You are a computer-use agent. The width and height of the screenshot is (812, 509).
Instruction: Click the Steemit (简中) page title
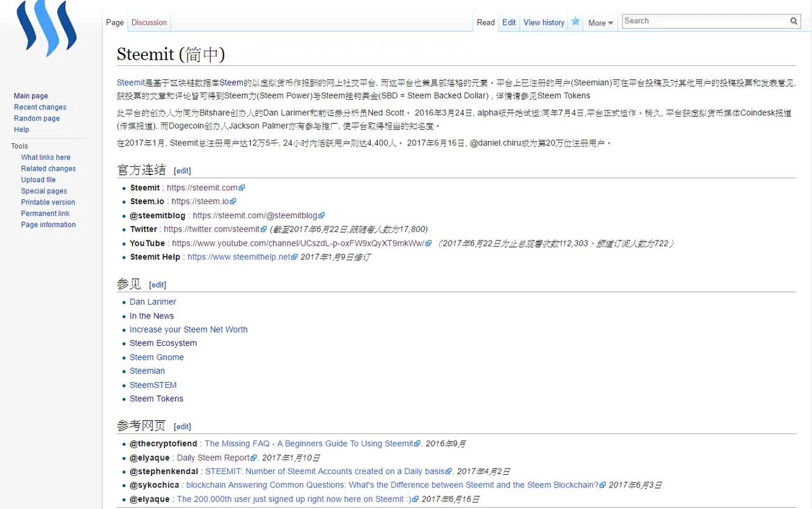point(171,55)
